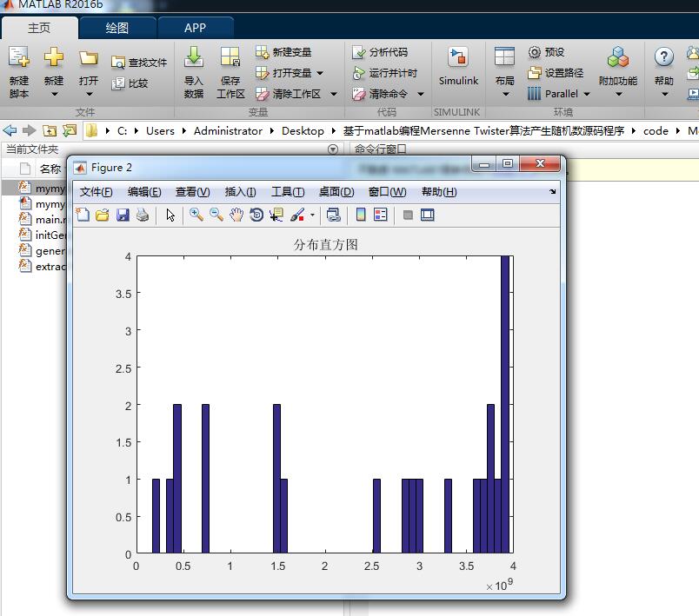Click Compare (比较) in the file section
This screenshot has height=616, width=699.
click(130, 83)
